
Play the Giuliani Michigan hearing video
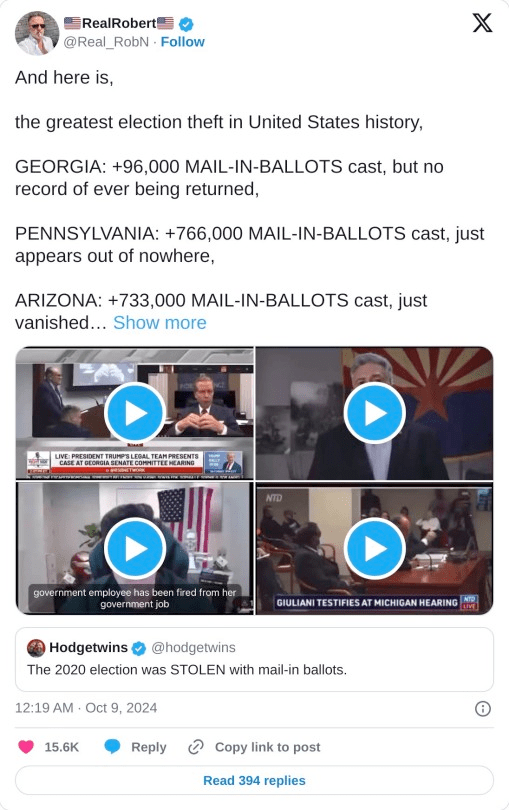375,549
